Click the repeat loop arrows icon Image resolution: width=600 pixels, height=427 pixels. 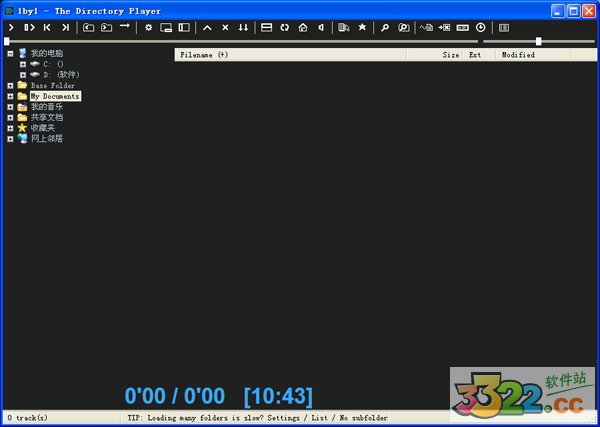(285, 28)
